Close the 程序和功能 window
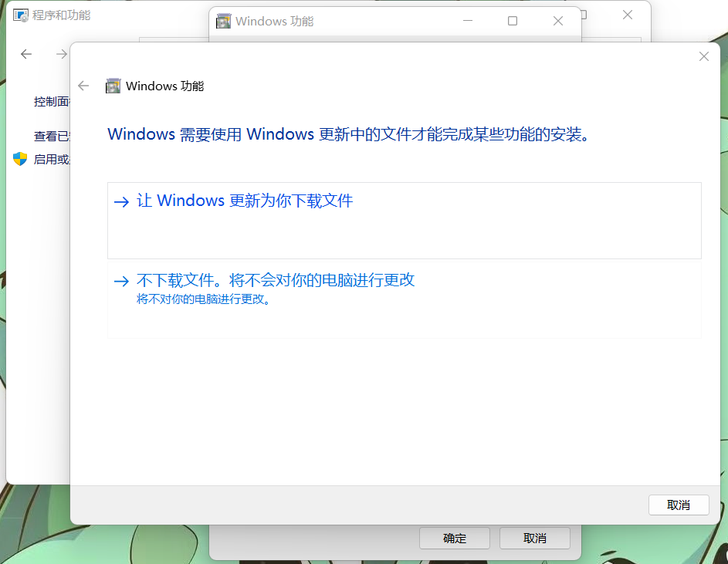 tap(628, 15)
